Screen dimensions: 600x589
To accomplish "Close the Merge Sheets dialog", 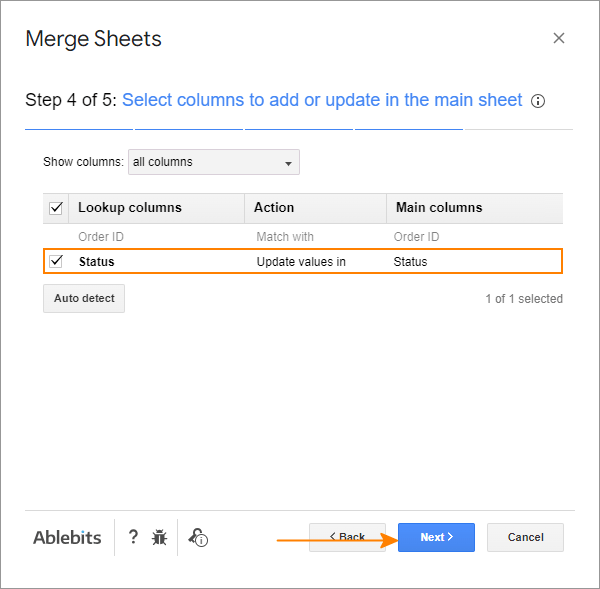I will click(x=559, y=38).
